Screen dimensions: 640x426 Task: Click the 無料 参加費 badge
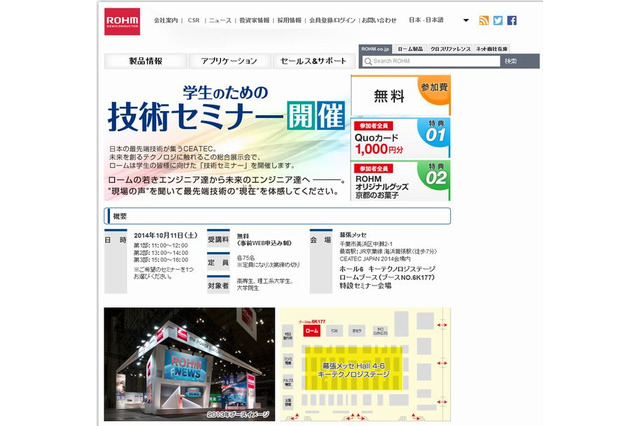(x=400, y=95)
